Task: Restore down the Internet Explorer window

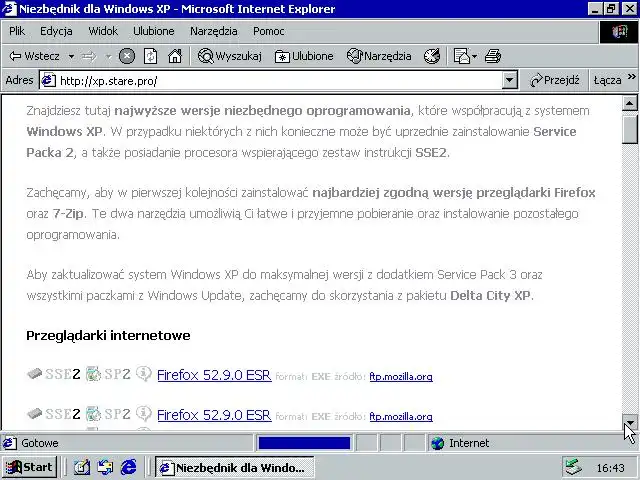Action: pyautogui.click(x=611, y=9)
